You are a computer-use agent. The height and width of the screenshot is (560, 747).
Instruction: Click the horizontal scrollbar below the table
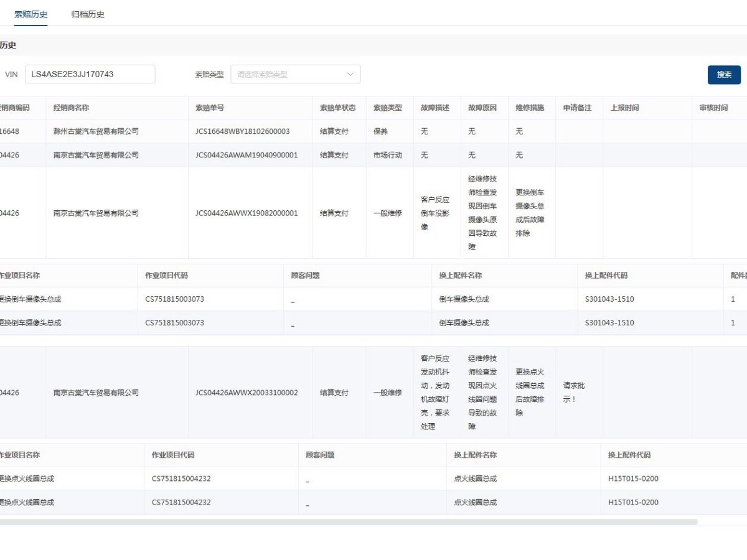[349, 522]
